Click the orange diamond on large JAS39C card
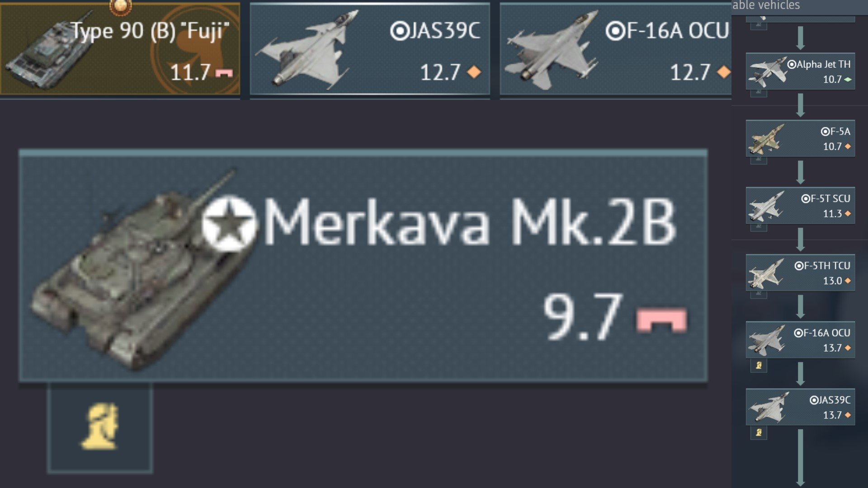 pyautogui.click(x=474, y=72)
